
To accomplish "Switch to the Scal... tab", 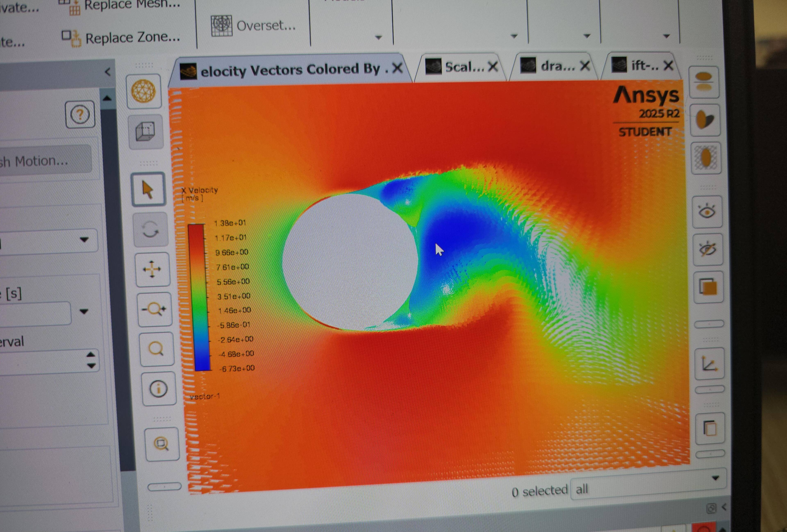I will coord(464,67).
